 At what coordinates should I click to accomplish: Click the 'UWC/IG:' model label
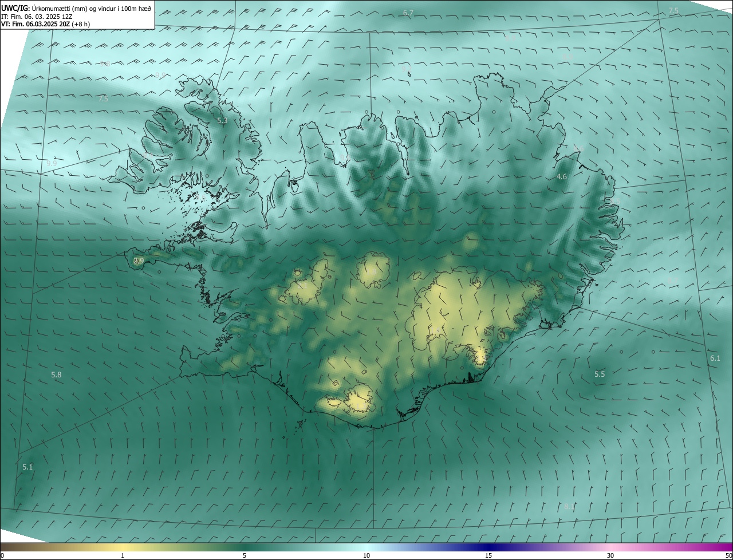[x=15, y=9]
